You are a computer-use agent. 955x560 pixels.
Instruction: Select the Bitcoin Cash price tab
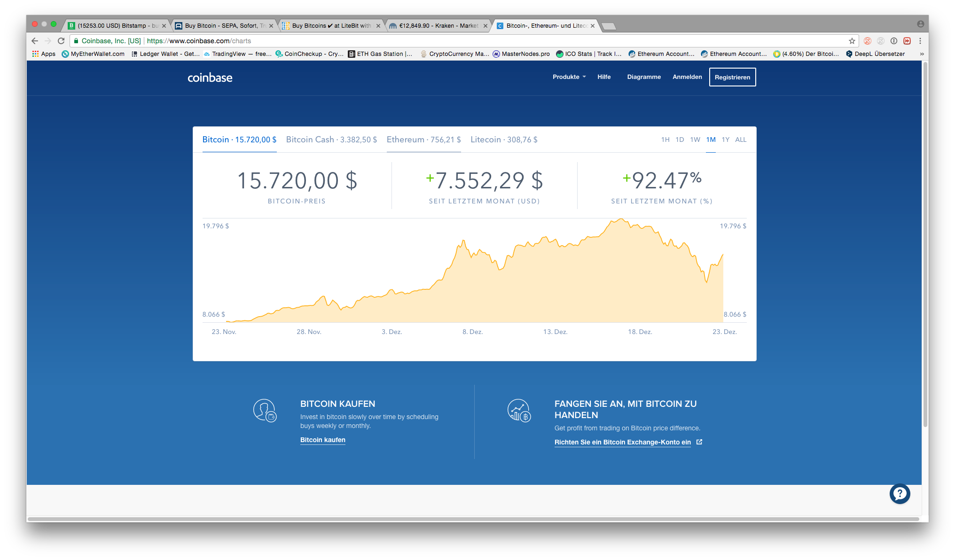click(x=331, y=140)
